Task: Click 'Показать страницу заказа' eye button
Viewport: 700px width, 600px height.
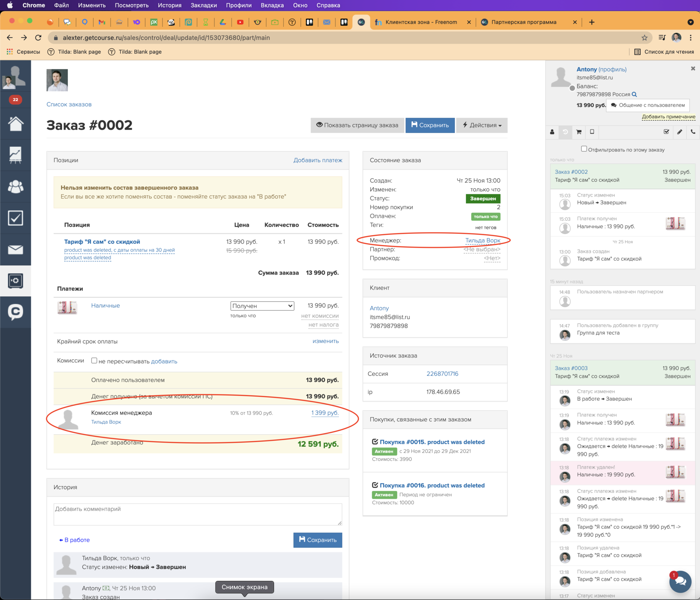Action: pos(357,125)
